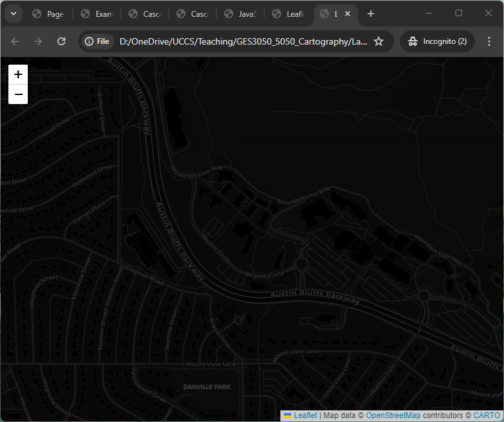The image size is (504, 422).
Task: Open a new tab with plus icon
Action: [371, 14]
